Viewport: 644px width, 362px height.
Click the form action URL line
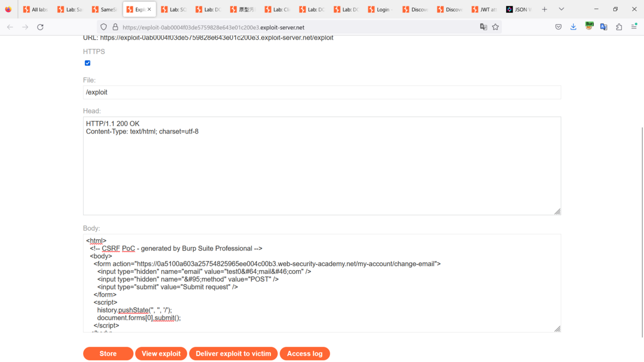[267, 264]
